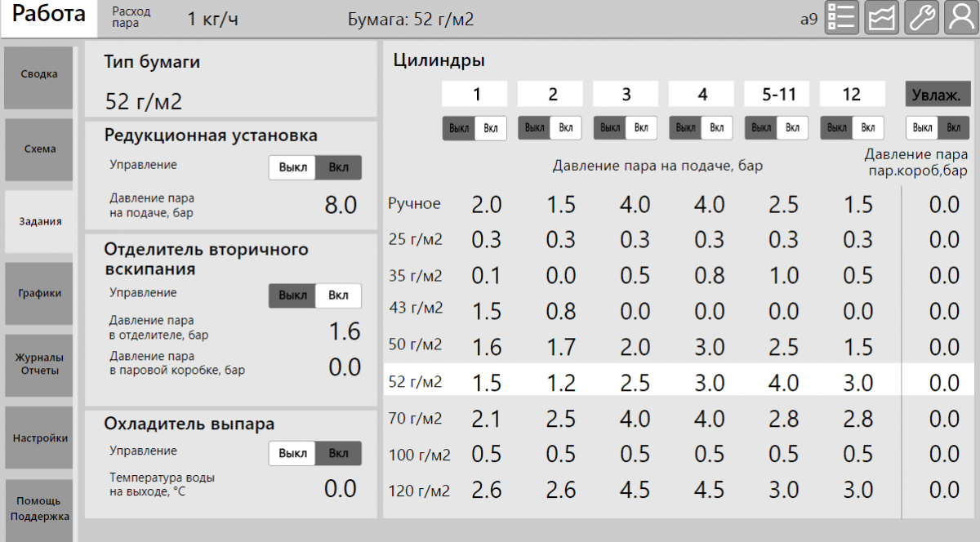Click the Увлаж. header button

938,95
